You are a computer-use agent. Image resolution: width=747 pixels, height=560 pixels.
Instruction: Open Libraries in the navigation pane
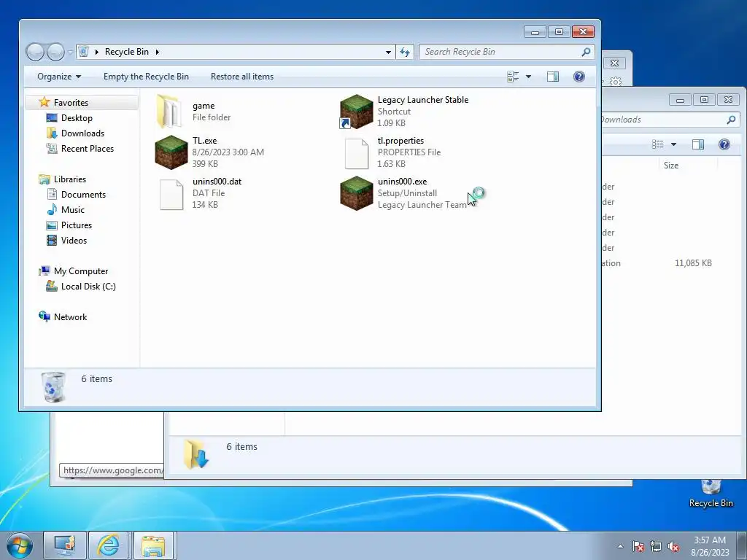click(70, 179)
